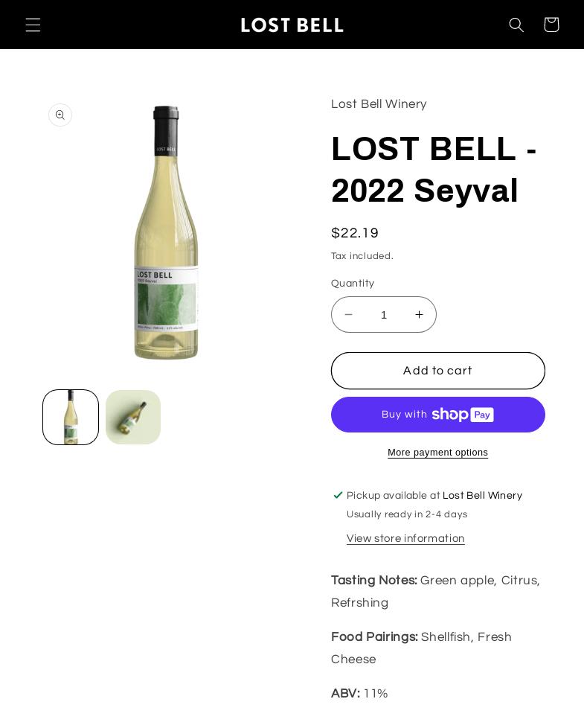584x728 pixels.
Task: Click the minus icon to decrease quantity
Action: click(x=349, y=314)
